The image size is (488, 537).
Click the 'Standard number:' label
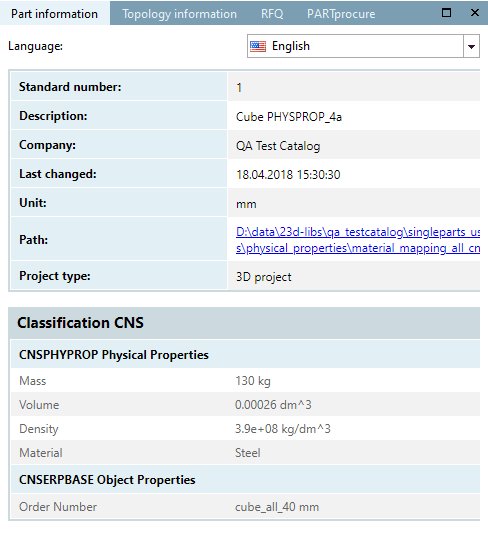click(x=70, y=87)
